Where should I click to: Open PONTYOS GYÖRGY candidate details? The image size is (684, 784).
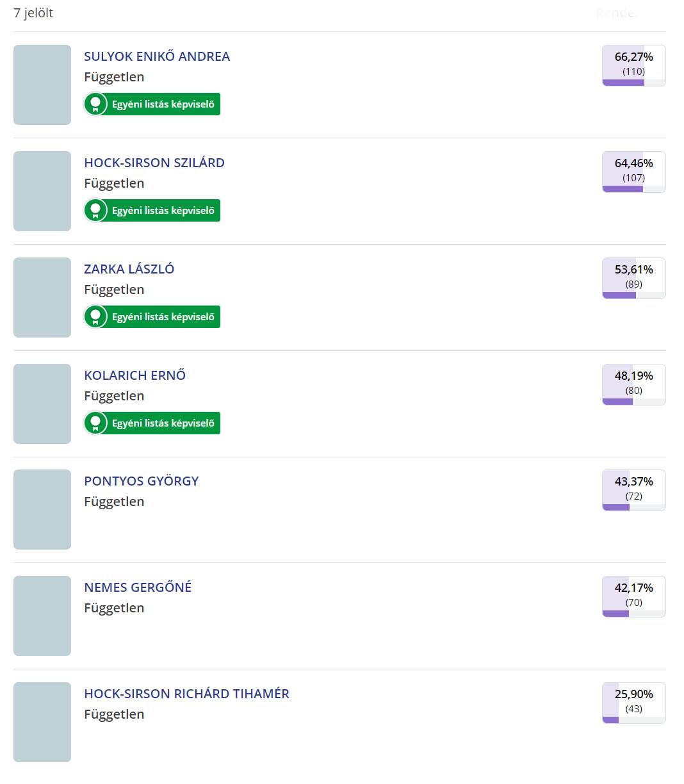tap(142, 481)
